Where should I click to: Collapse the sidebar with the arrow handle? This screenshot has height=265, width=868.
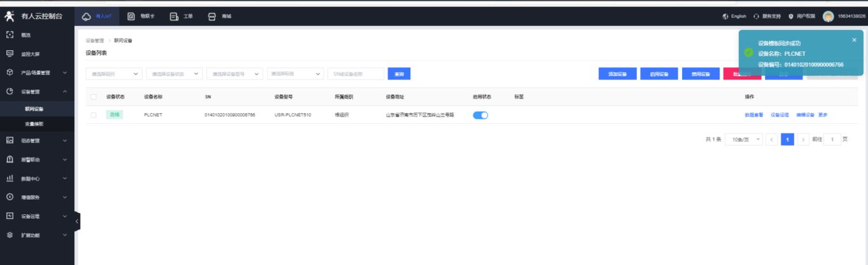pyautogui.click(x=77, y=221)
